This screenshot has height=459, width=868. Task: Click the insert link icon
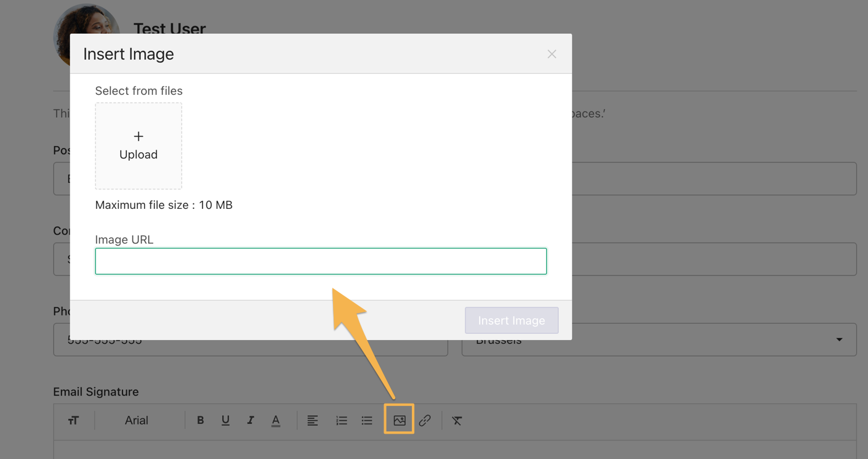(x=425, y=420)
